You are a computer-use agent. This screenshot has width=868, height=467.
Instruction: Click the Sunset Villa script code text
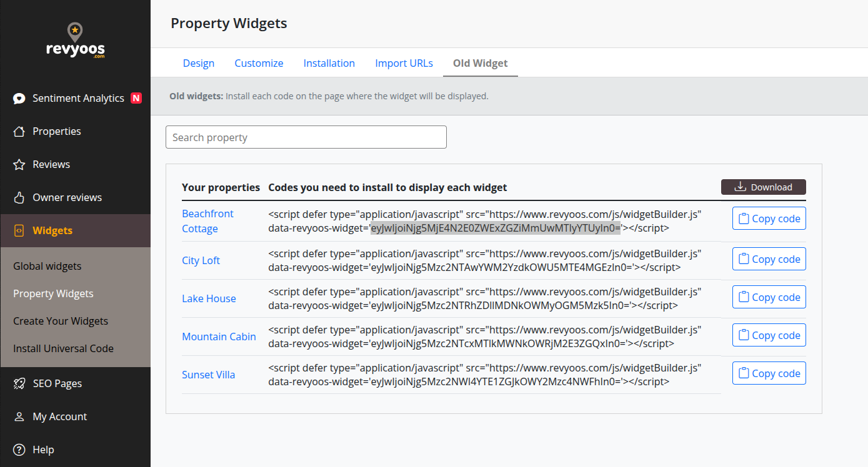pos(485,375)
